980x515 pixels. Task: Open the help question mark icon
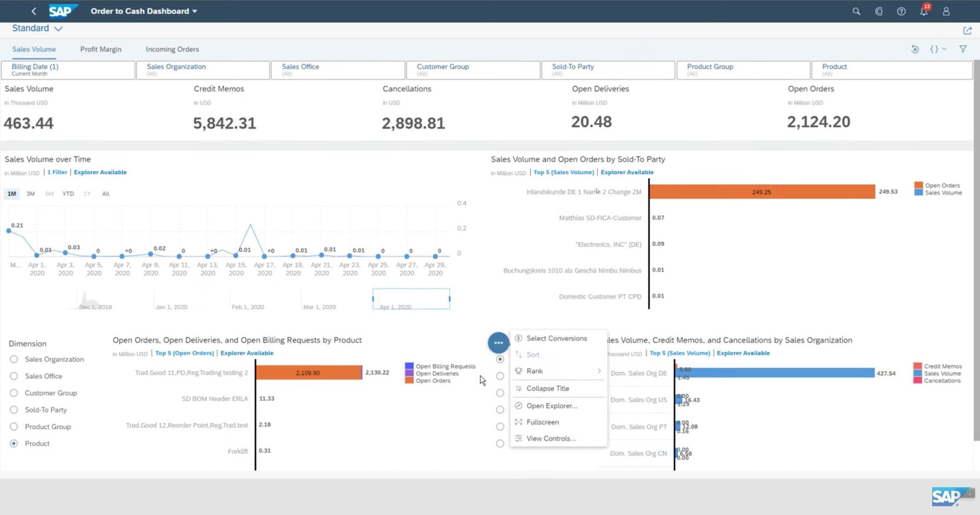(901, 11)
